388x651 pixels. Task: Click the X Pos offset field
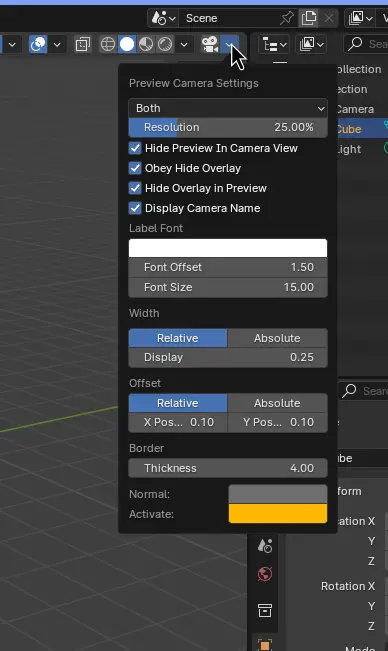coord(178,422)
